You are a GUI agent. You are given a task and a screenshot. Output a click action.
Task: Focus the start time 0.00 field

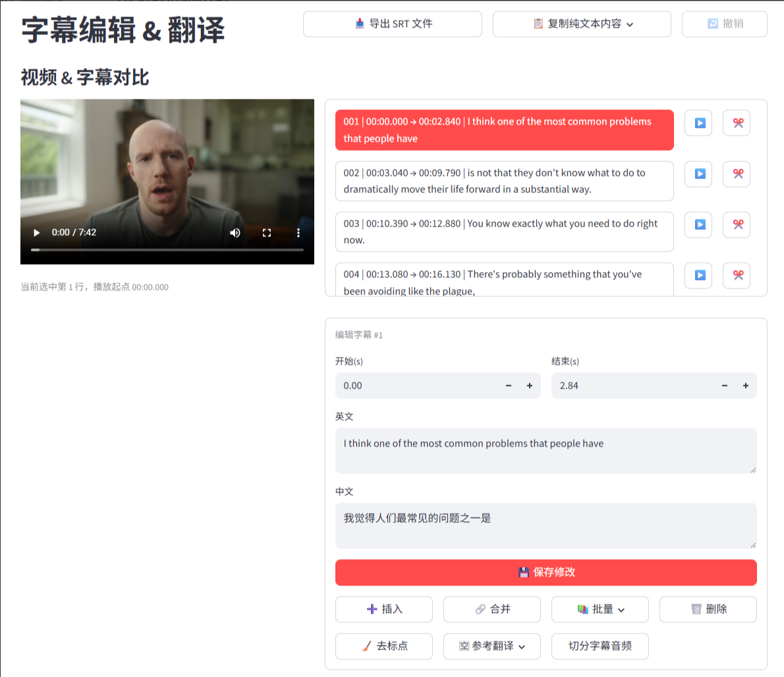click(417, 386)
